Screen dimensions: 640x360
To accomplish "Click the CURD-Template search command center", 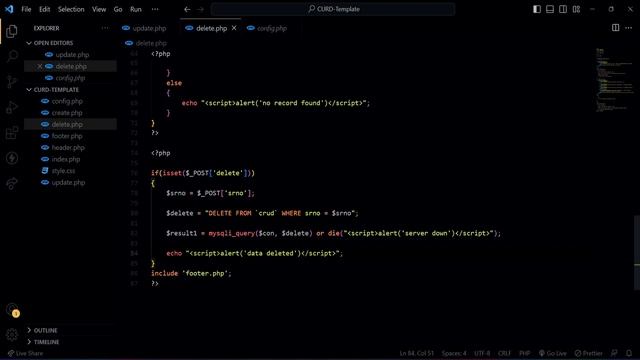I will (x=333, y=9).
